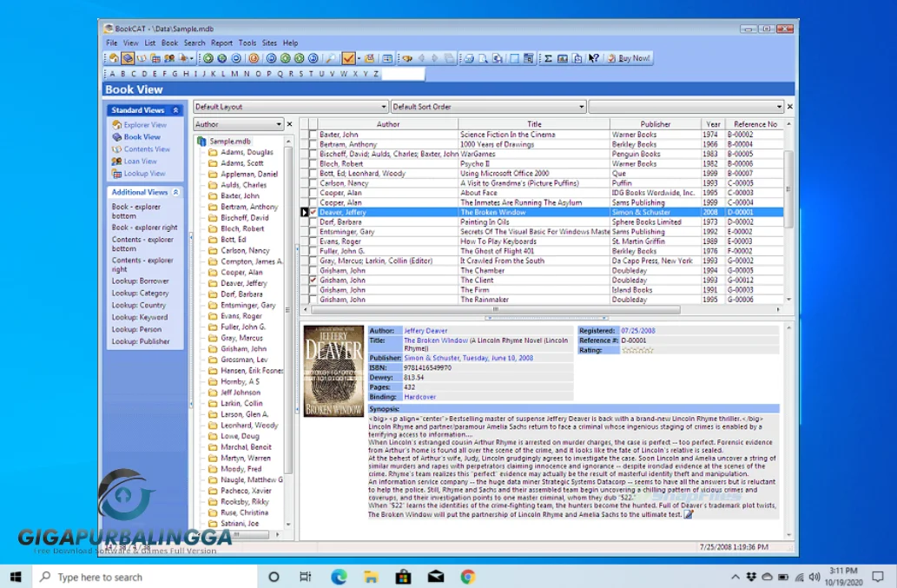
Task: Collapse the Standard Views panel
Action: pyautogui.click(x=175, y=109)
